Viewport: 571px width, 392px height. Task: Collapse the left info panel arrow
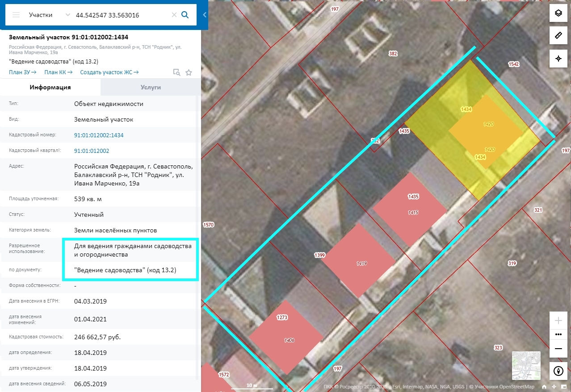[x=205, y=15]
